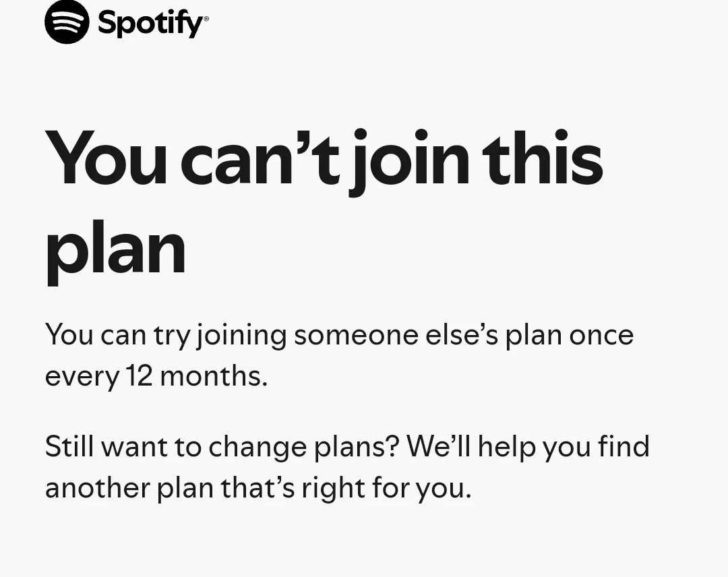Click the phrase "help you find"

coord(564,446)
